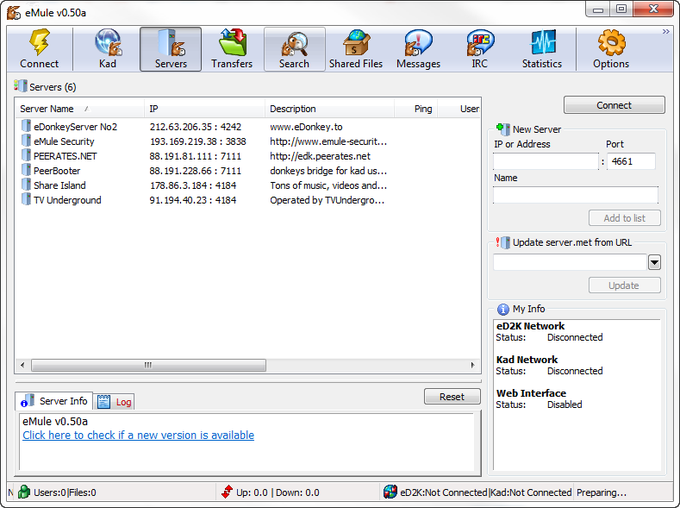Click the server Name input field
Image resolution: width=680 pixels, height=508 pixels.
pos(575,195)
